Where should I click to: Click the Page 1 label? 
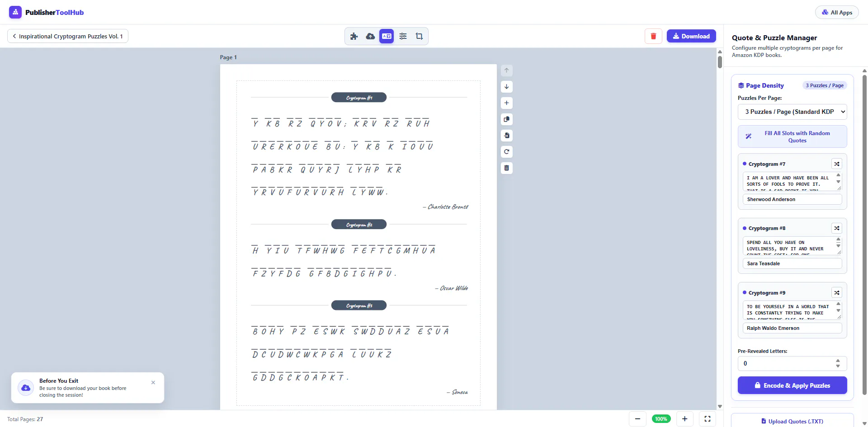(x=228, y=57)
